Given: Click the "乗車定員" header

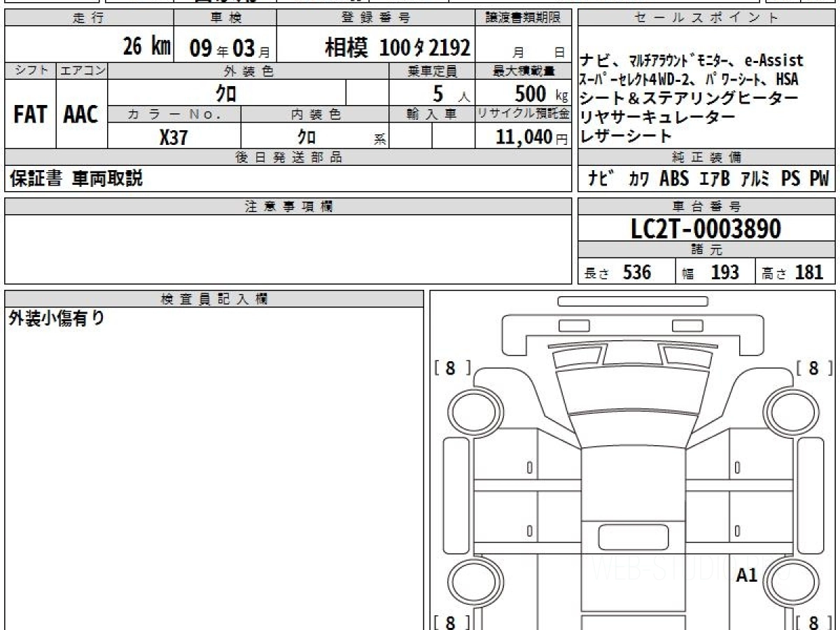Looking at the screenshot, I should [x=432, y=71].
